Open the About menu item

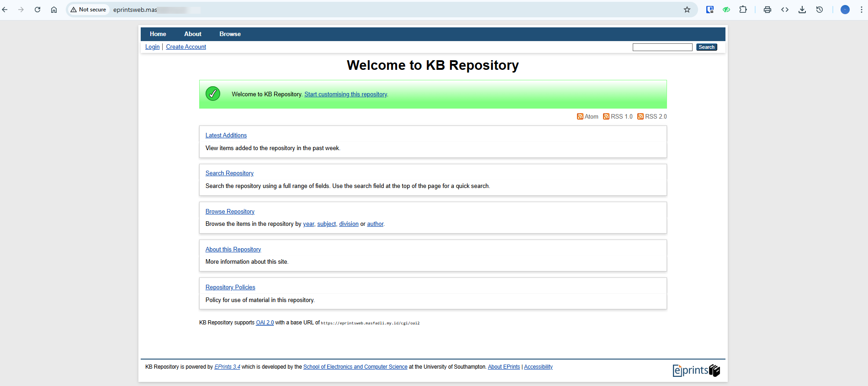pos(193,34)
